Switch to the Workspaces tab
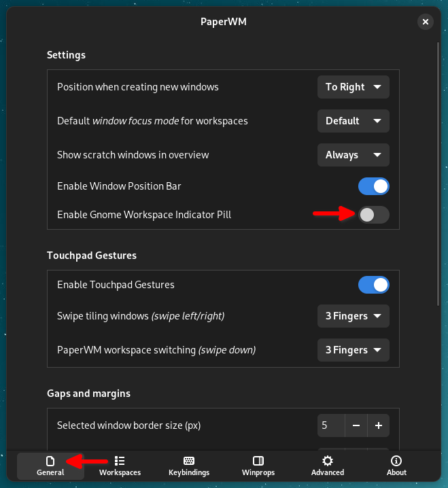The image size is (448, 488). (x=120, y=466)
